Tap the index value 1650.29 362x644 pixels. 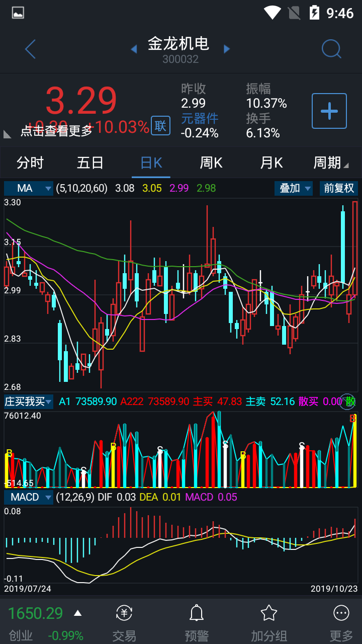pos(36,613)
